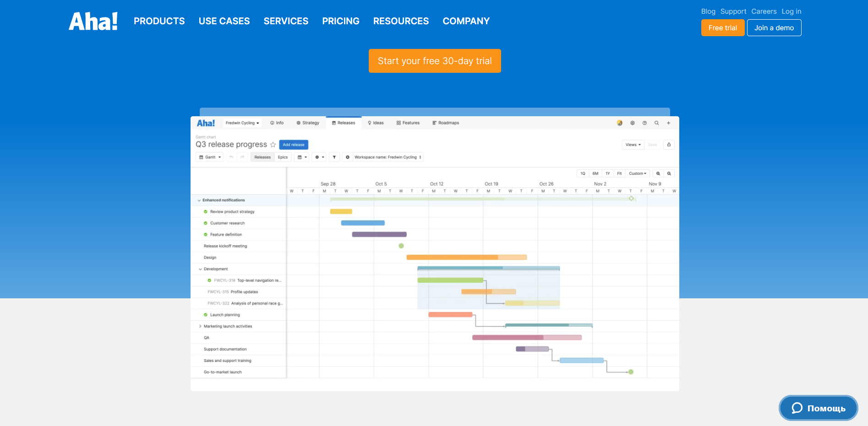The image size is (868, 426).
Task: Click the user avatar icon
Action: pos(620,123)
